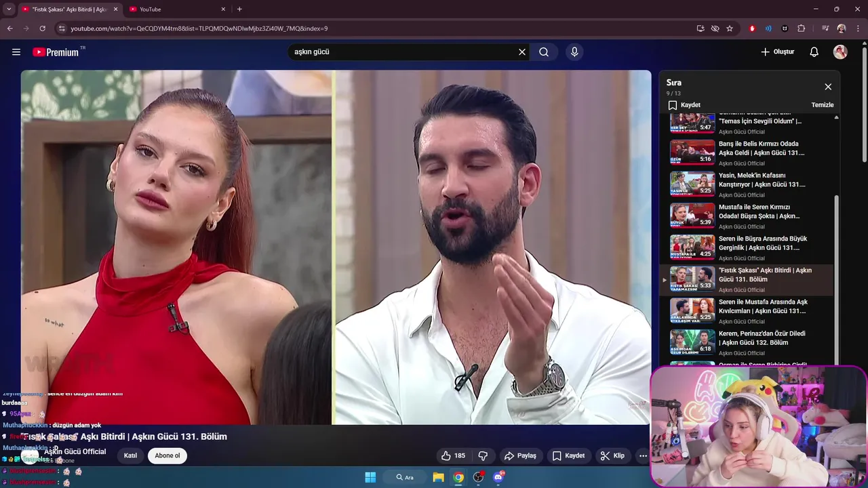Close the 'Fıstık Şakası' tab
This screenshot has height=488, width=868.
115,9
